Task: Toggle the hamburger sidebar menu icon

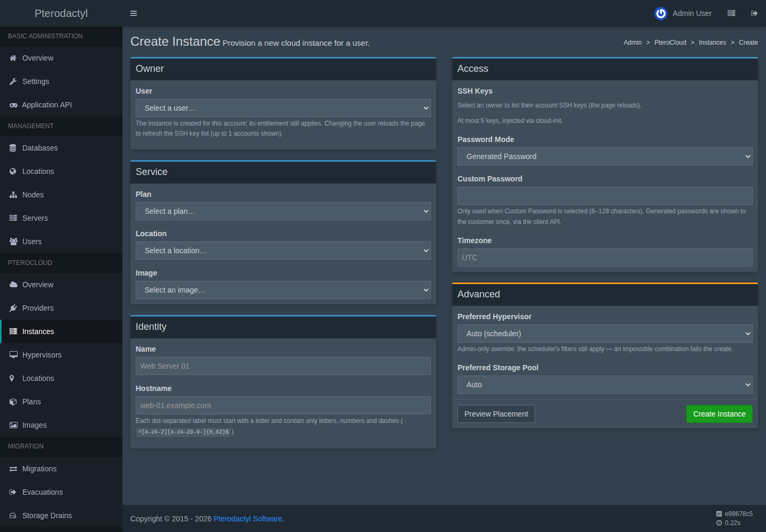Action: (x=134, y=13)
